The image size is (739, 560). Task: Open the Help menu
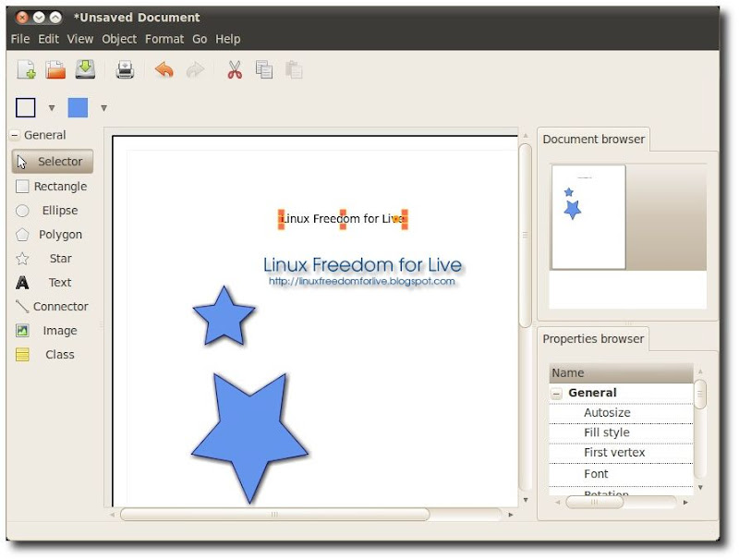click(228, 39)
